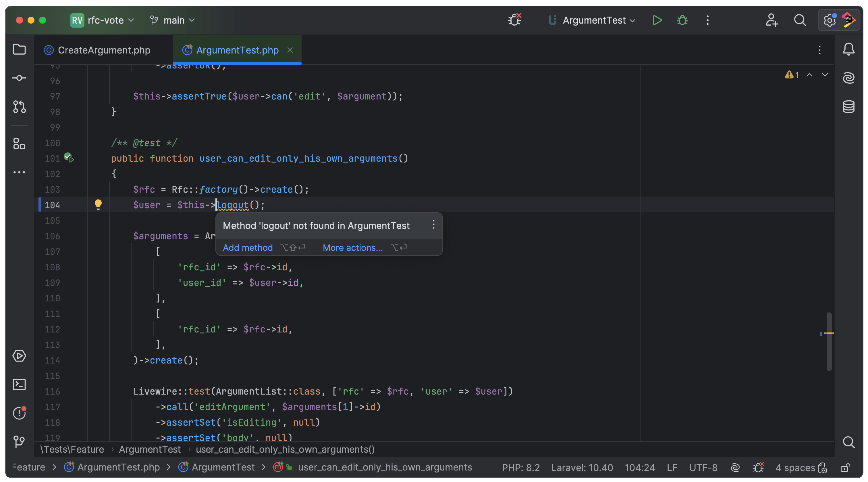Click the More actions... link in the popup
Screen dimensions: 868x482
[x=352, y=248]
